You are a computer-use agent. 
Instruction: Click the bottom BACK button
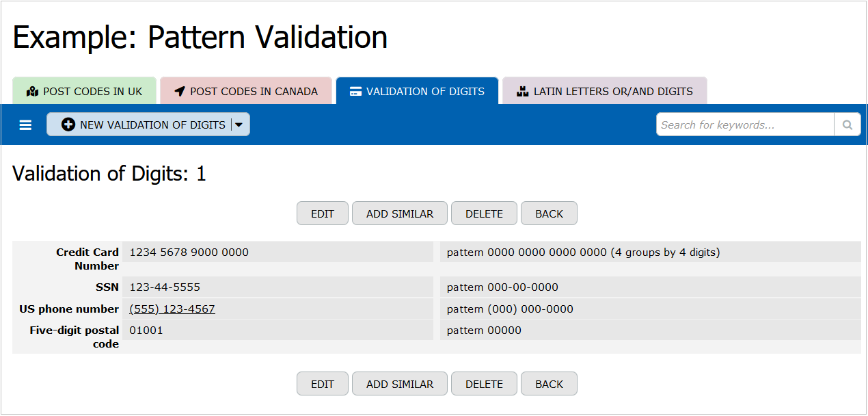coord(549,383)
